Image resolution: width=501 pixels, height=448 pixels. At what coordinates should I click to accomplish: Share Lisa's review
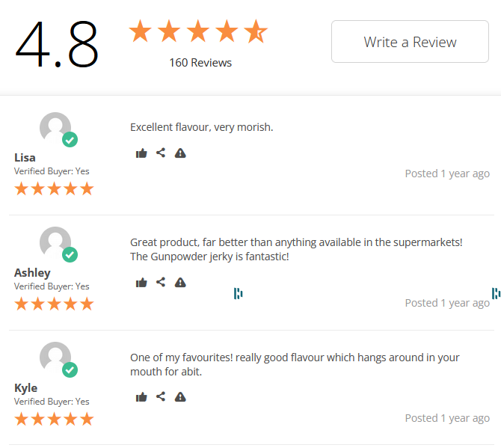[x=161, y=153]
